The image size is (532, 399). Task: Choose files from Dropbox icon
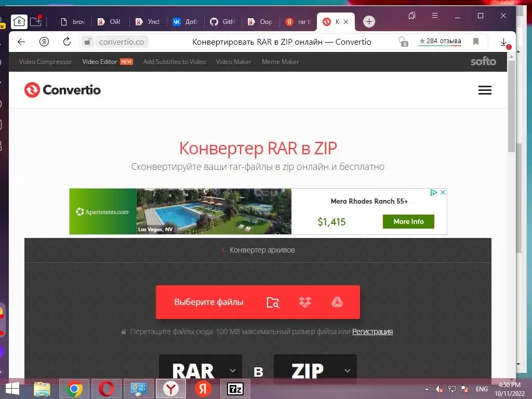[305, 302]
